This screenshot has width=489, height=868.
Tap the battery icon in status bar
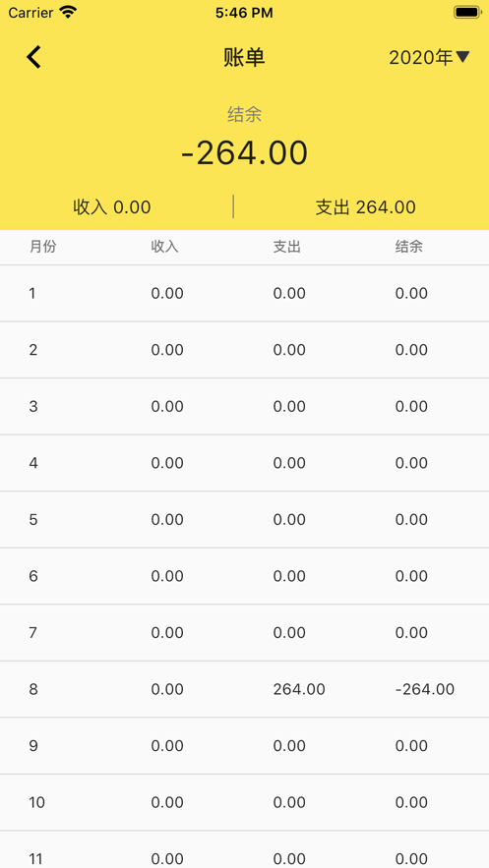466,12
